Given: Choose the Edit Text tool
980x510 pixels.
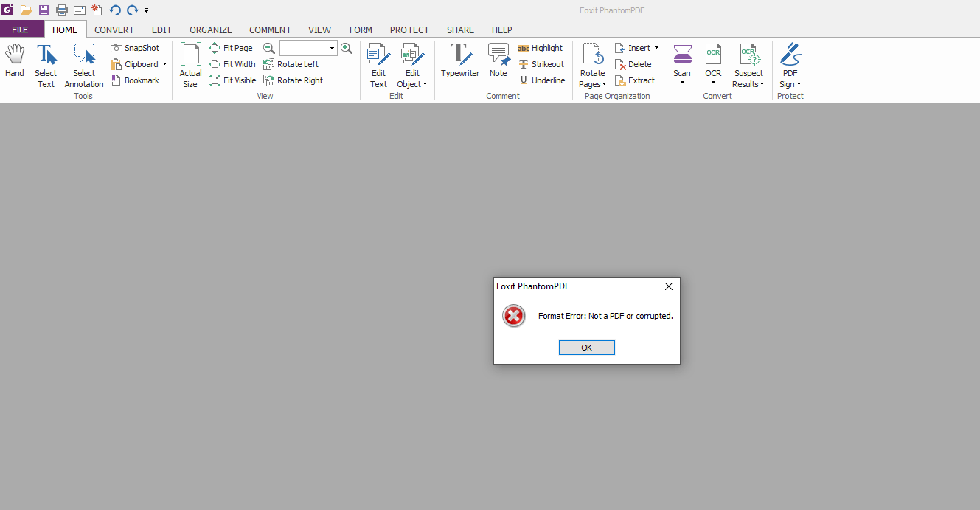Looking at the screenshot, I should click(x=378, y=63).
